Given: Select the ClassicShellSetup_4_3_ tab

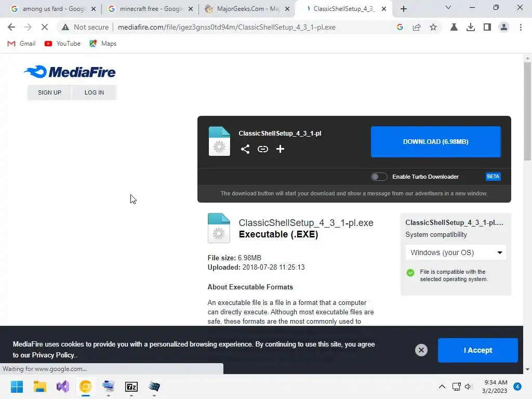Looking at the screenshot, I should click(343, 9).
